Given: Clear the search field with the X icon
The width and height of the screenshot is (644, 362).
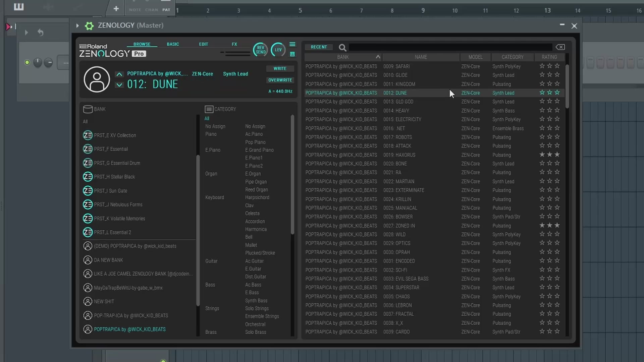Looking at the screenshot, I should pyautogui.click(x=560, y=47).
